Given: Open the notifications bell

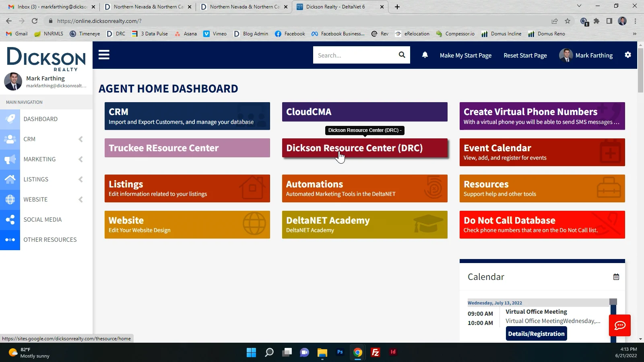Looking at the screenshot, I should click(425, 55).
